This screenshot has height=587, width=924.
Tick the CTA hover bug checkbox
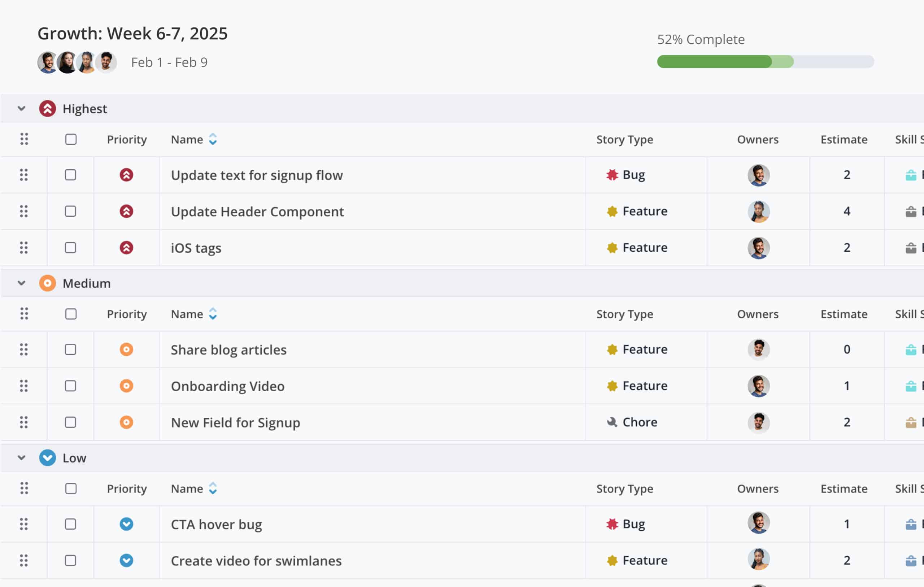pyautogui.click(x=71, y=524)
